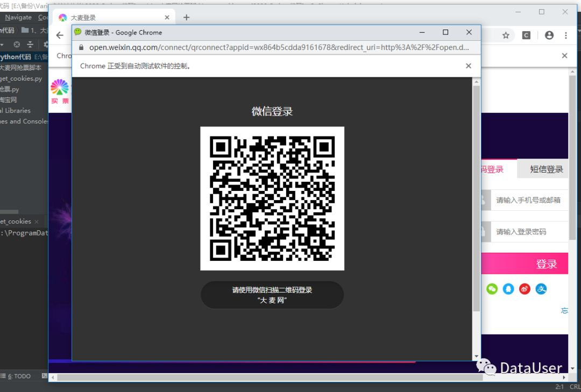Collapse all nodes in the project tree
The image size is (581, 392).
[30, 45]
